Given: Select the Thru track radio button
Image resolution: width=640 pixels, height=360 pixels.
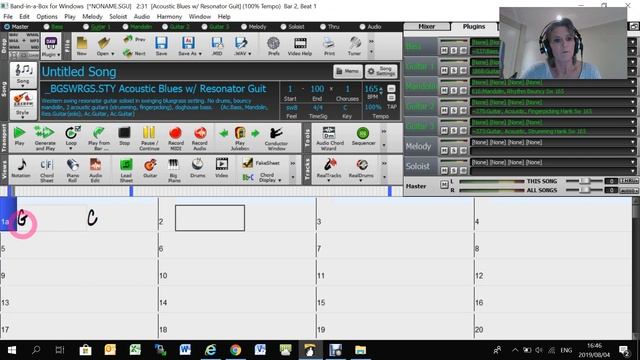Looking at the screenshot, I should (x=323, y=27).
